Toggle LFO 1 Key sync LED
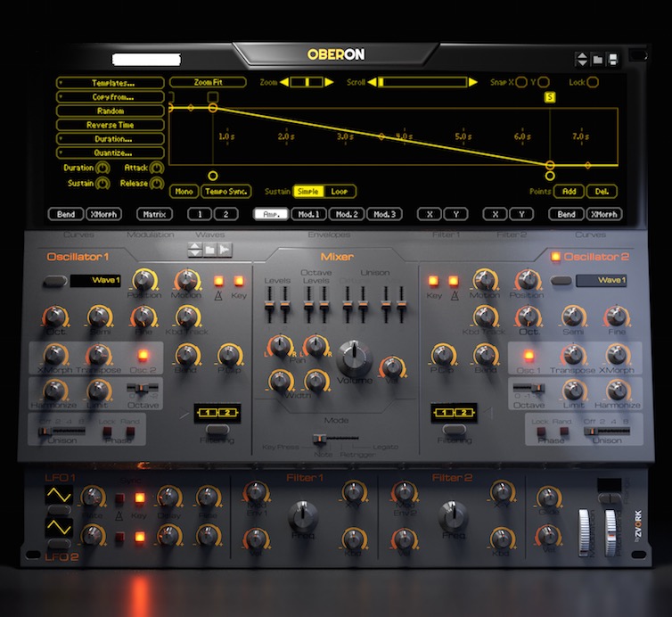 pos(140,498)
